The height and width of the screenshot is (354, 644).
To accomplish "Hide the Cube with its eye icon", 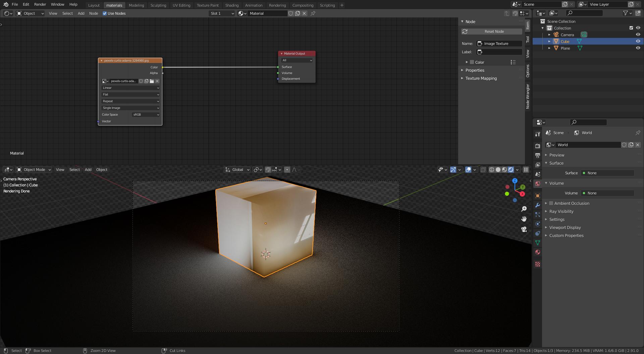I will pyautogui.click(x=638, y=41).
